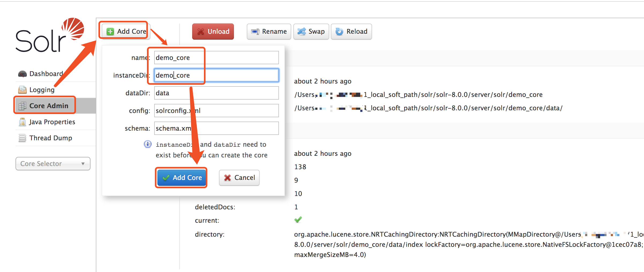Viewport: 644px width, 272px height.
Task: Cancel the add core dialog
Action: coord(239,178)
